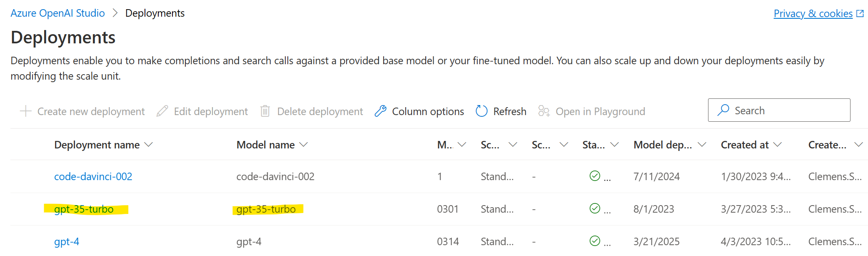Screen dimensions: 868x256
Task: Click Clemens.S... creator in code-davinci-002 row
Action: click(835, 176)
